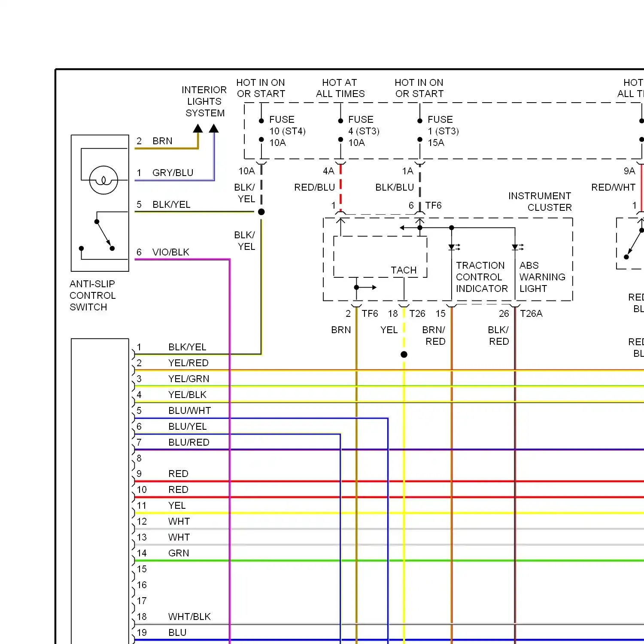Click the arrowhead ending the GRY/BLU wire
This screenshot has height=644, width=644.
(214, 128)
